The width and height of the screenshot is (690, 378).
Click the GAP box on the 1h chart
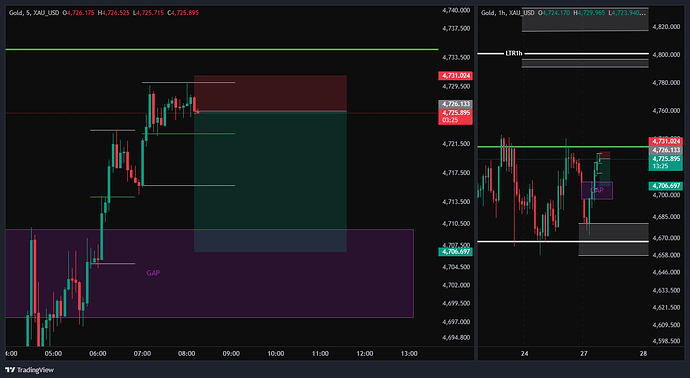(x=597, y=191)
